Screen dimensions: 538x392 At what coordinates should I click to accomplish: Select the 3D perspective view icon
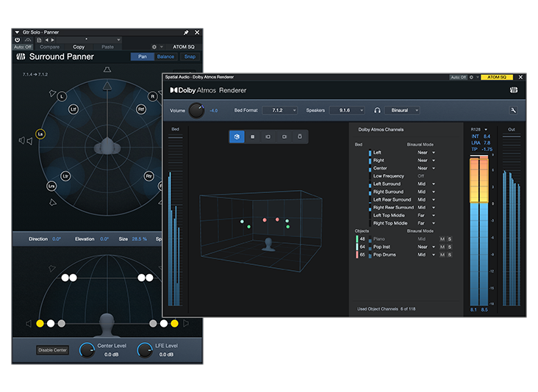[237, 137]
